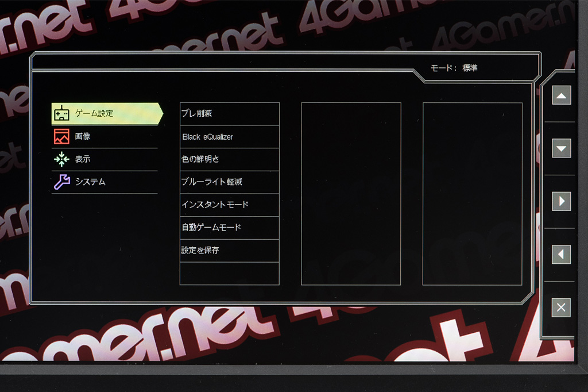Click the up arrow navigation button
The height and width of the screenshot is (392, 588).
pyautogui.click(x=562, y=95)
